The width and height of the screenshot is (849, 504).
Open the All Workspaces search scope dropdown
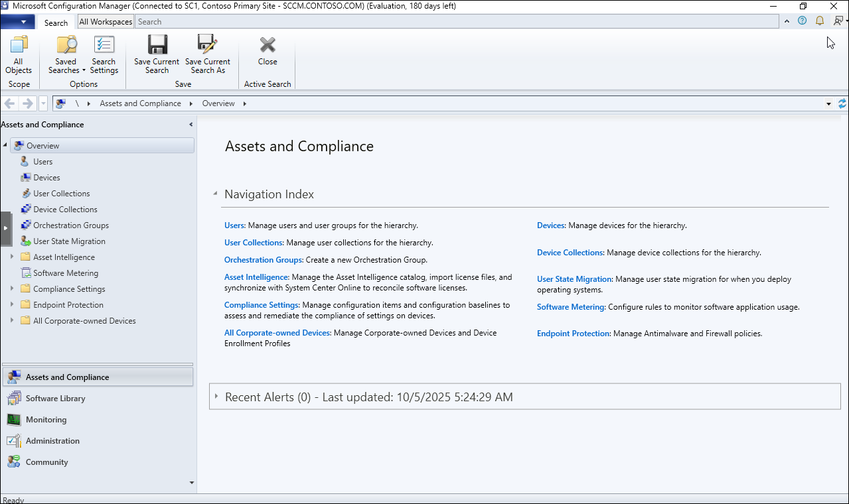tap(106, 22)
